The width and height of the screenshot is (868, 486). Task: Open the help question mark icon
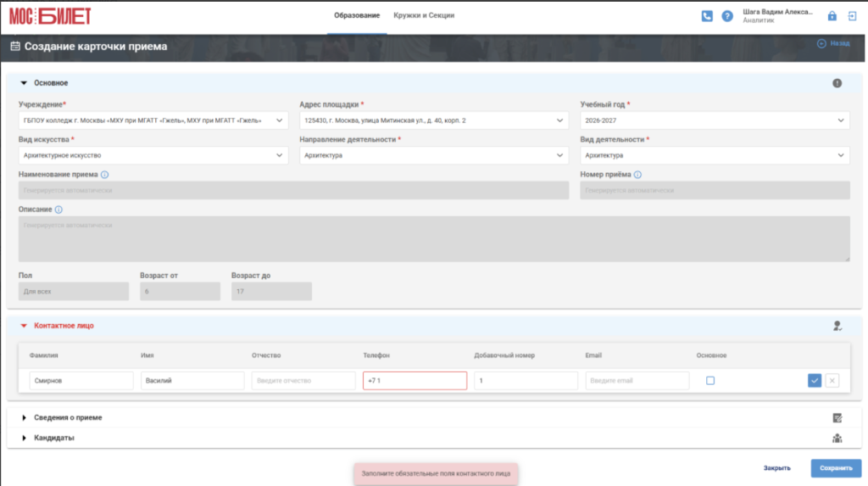click(x=726, y=16)
